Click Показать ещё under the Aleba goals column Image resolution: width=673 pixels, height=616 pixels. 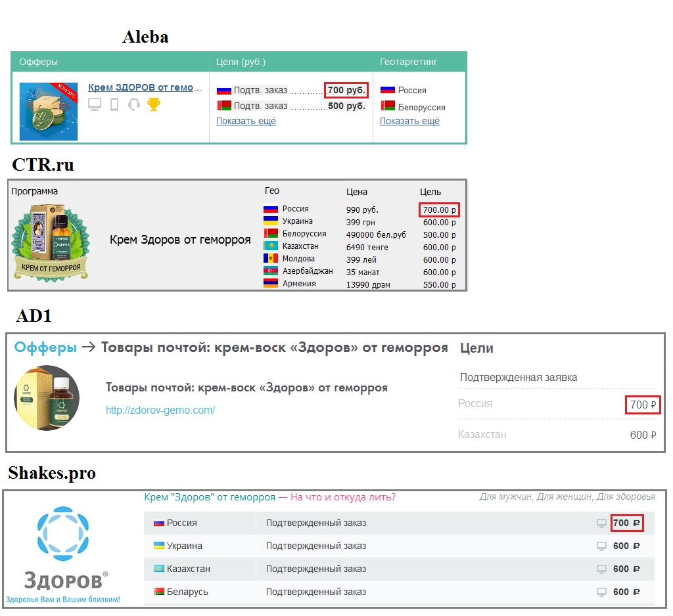pos(246,121)
